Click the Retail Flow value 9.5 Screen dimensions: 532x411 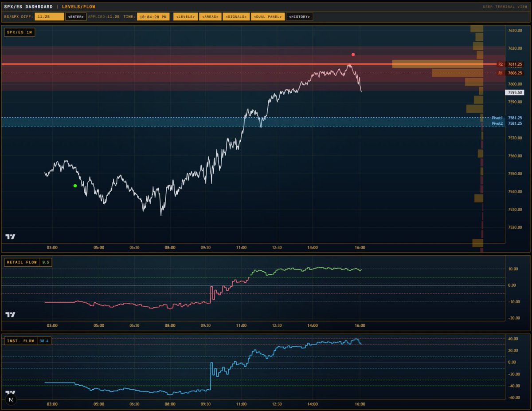46,262
